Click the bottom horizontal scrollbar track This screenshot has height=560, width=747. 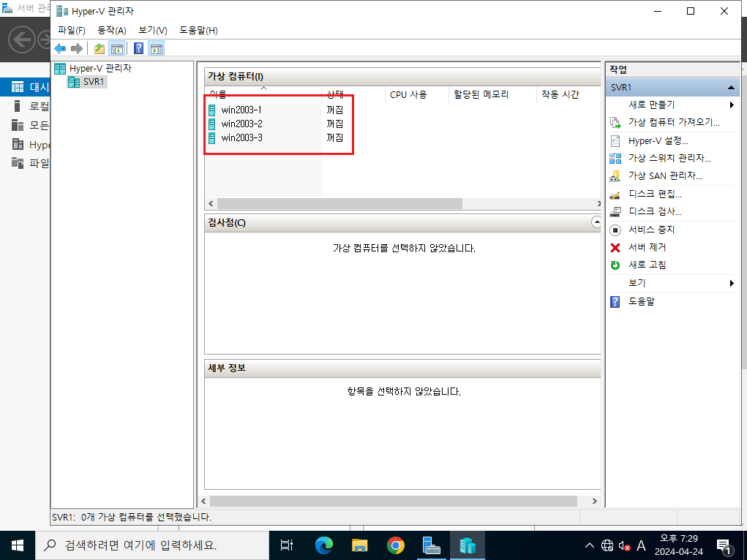(394, 501)
